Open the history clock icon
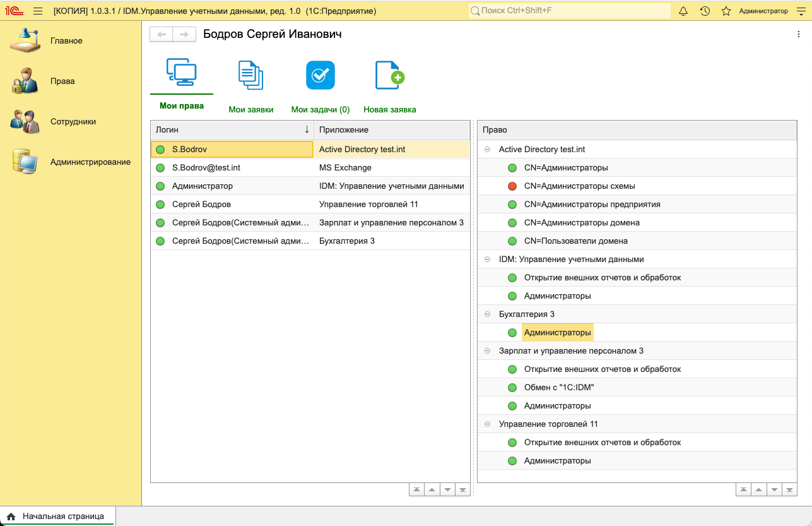 tap(705, 11)
